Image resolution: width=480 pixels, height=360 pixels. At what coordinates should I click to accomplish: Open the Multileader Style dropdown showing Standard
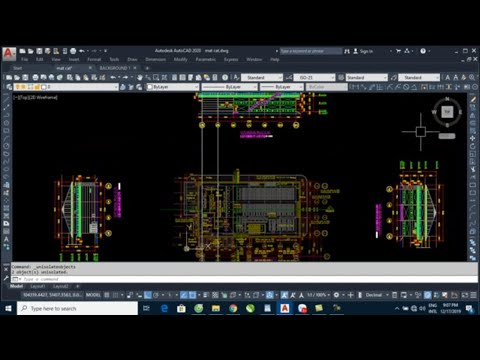(419, 78)
